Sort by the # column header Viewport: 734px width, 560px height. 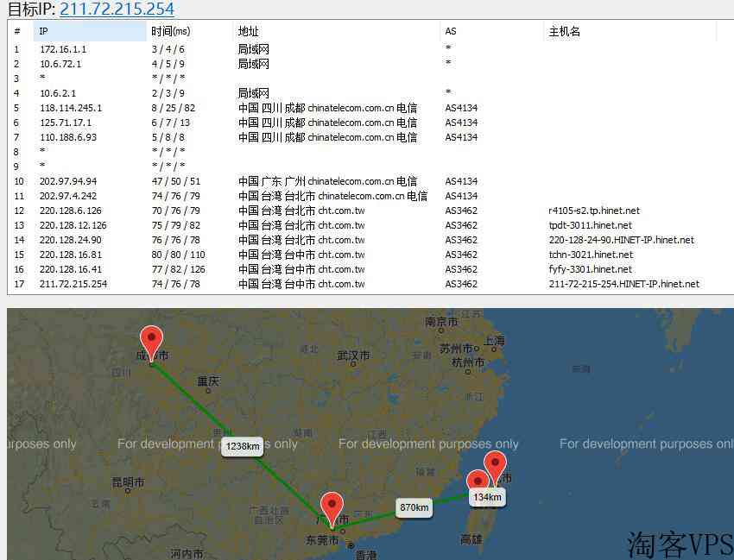[21, 31]
